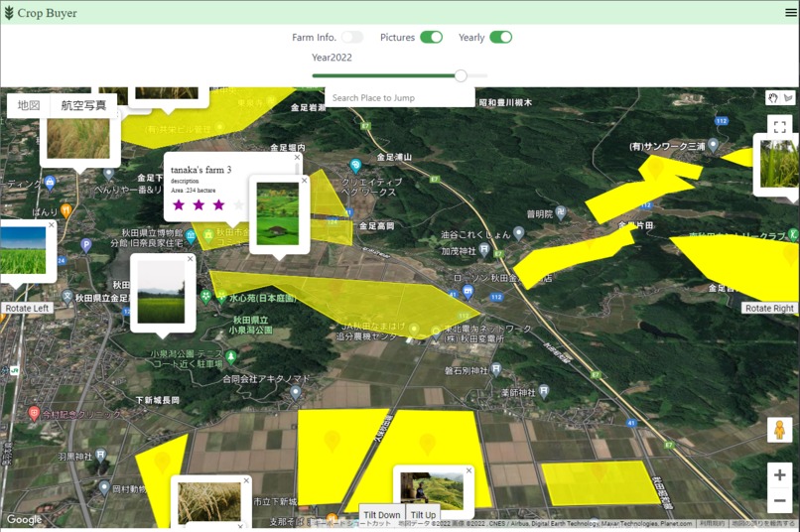Close the tanaka's farm 3 info window

pos(297,158)
